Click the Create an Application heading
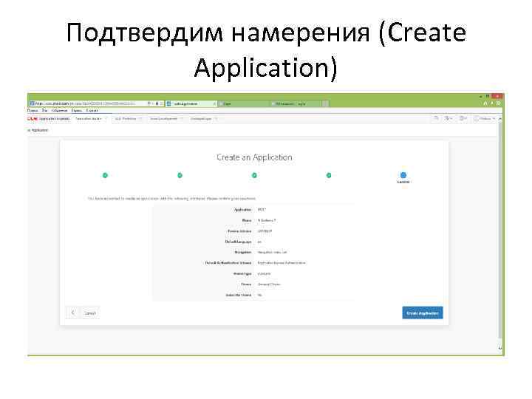 pos(254,157)
